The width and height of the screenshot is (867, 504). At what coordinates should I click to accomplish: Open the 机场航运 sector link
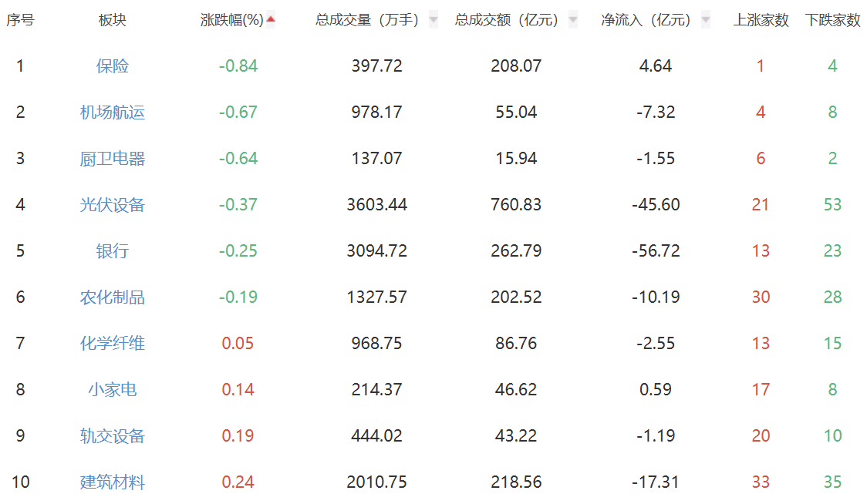click(x=113, y=113)
